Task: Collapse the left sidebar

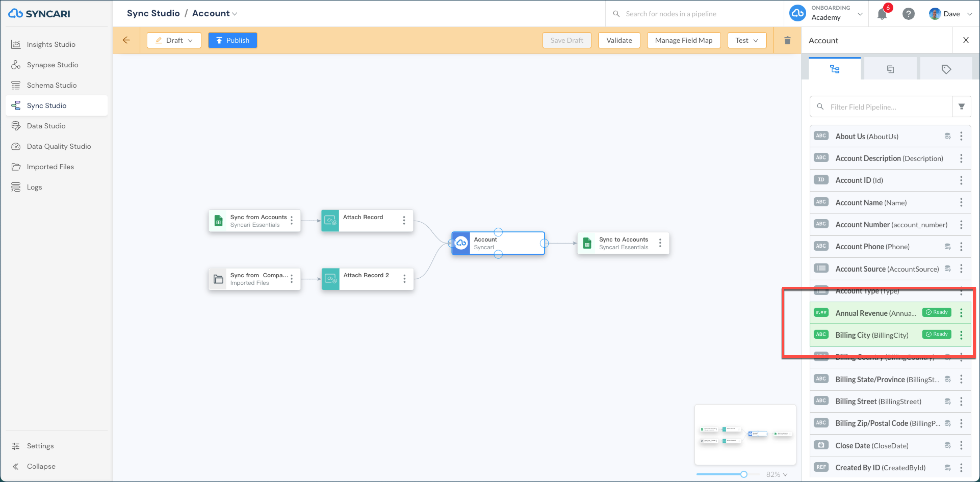Action: pos(41,466)
